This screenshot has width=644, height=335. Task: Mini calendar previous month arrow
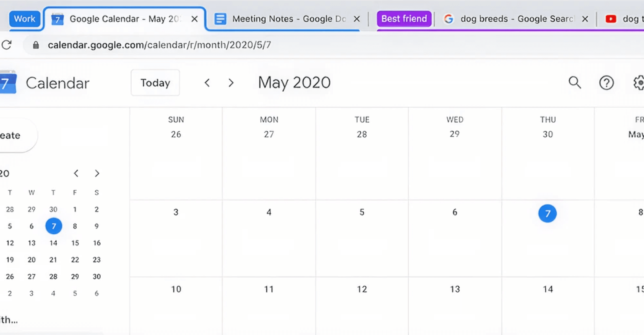[x=76, y=173]
